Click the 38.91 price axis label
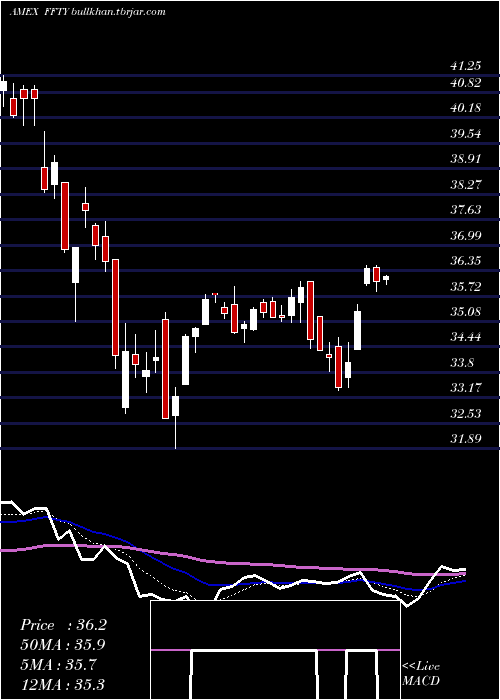 point(465,158)
